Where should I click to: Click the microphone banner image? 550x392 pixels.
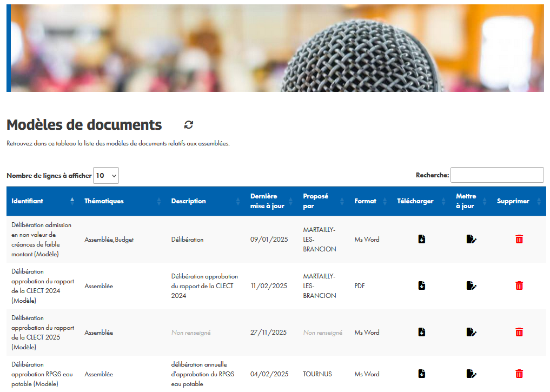pos(275,48)
